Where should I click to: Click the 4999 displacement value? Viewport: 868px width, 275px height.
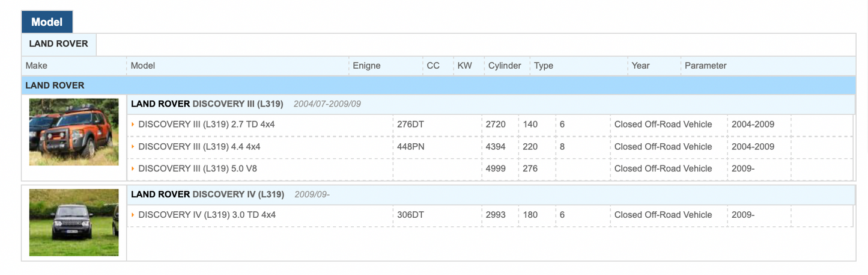coord(496,168)
